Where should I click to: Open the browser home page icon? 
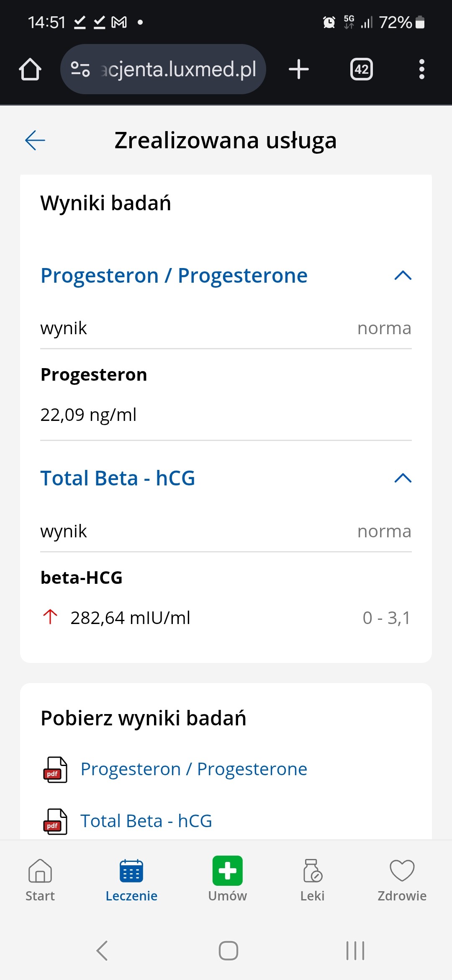tap(30, 69)
